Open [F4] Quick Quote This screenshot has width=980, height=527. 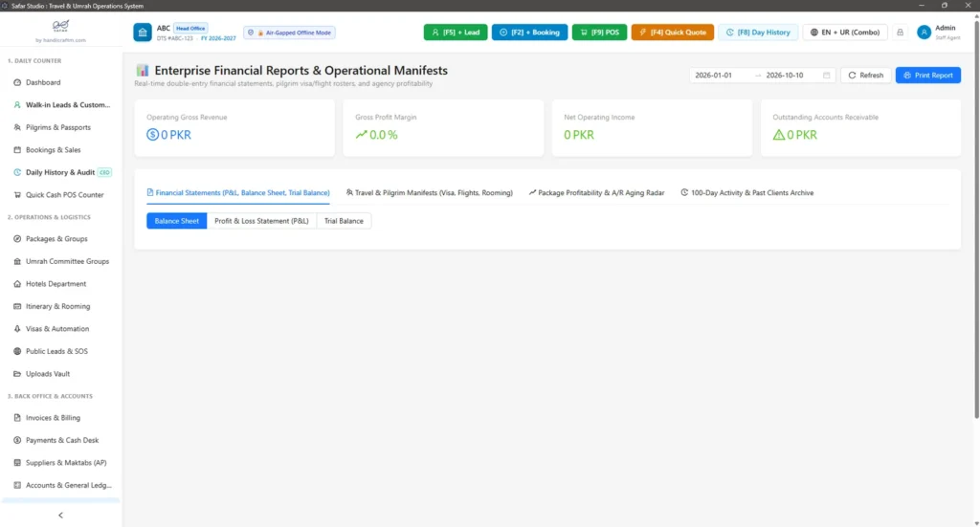click(x=673, y=33)
